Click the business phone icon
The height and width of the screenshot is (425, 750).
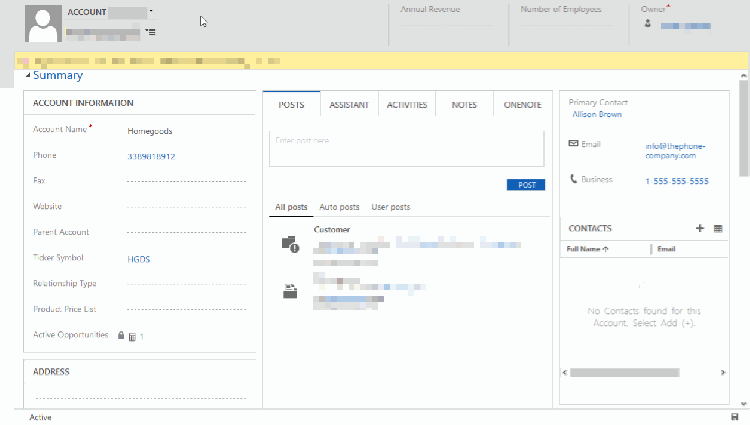[x=574, y=180]
